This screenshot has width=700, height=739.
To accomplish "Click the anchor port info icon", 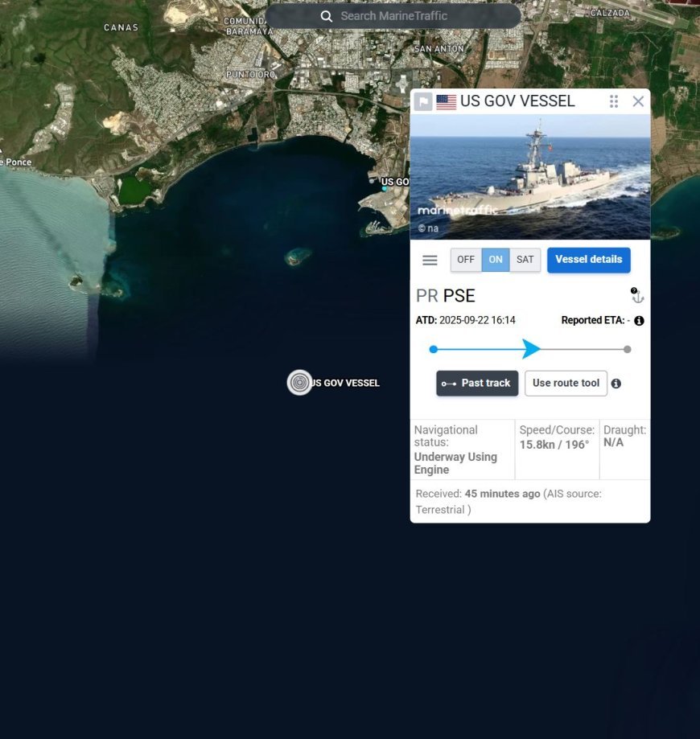I will click(637, 296).
